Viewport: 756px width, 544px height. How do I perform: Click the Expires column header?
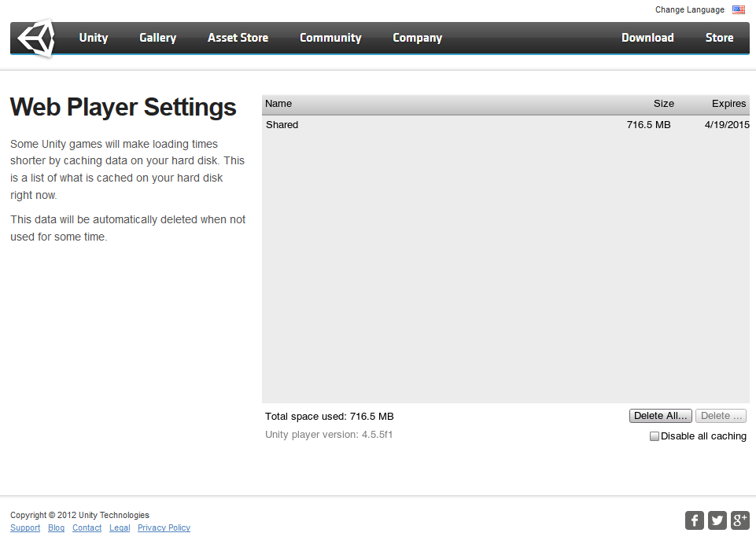pos(728,104)
